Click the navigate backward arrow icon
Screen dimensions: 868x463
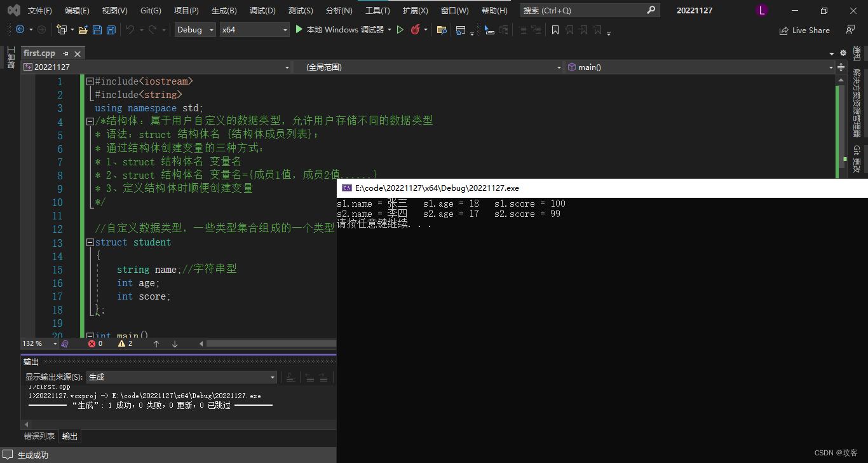pyautogui.click(x=20, y=30)
